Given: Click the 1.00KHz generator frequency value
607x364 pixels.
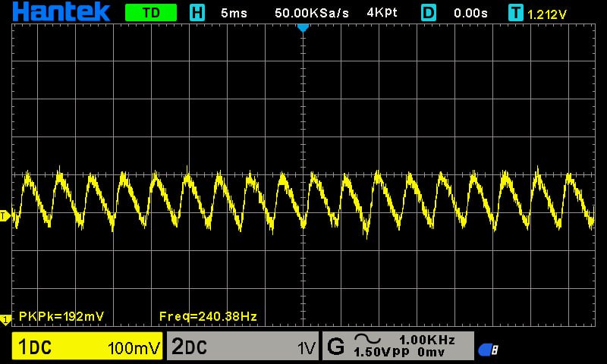Looking at the screenshot, I should [427, 340].
